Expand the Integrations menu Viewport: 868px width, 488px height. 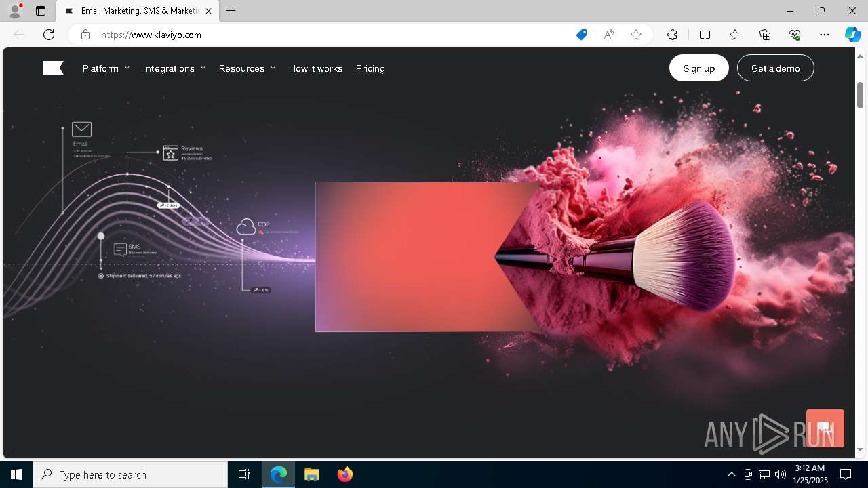tap(174, 68)
